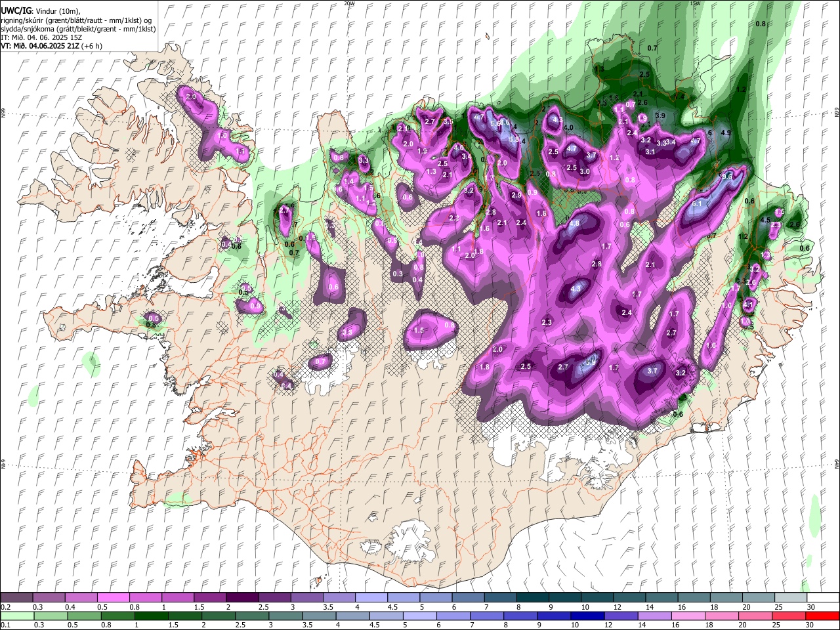This screenshot has width=840, height=630.
Task: Click the '3.9' precipitation value on the map
Action: (660, 115)
